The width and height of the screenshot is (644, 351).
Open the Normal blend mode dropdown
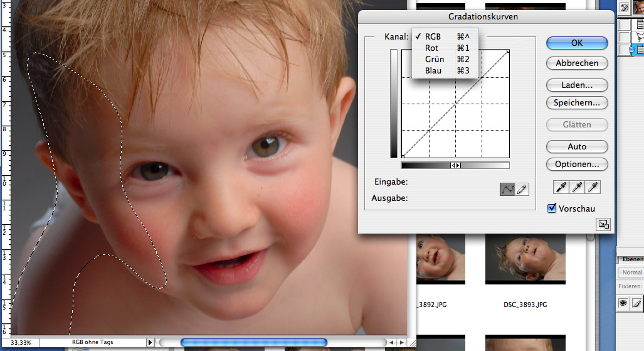click(x=631, y=273)
